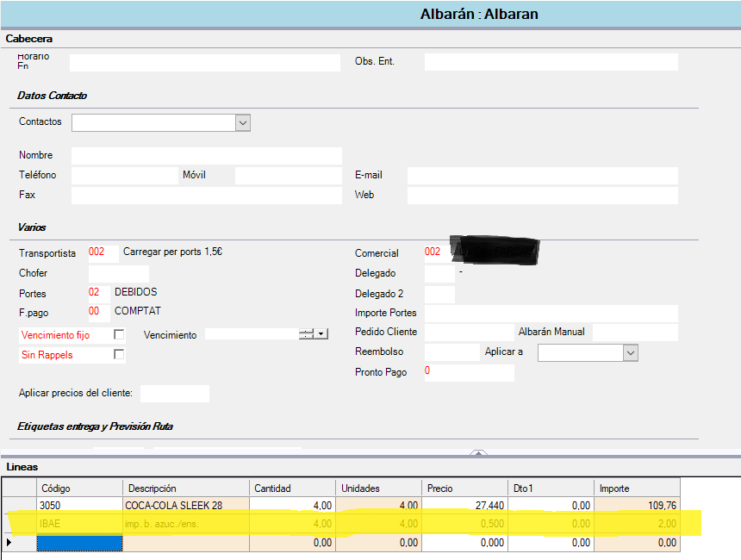The image size is (741, 560).
Task: Click the Código column header
Action: pyautogui.click(x=79, y=488)
